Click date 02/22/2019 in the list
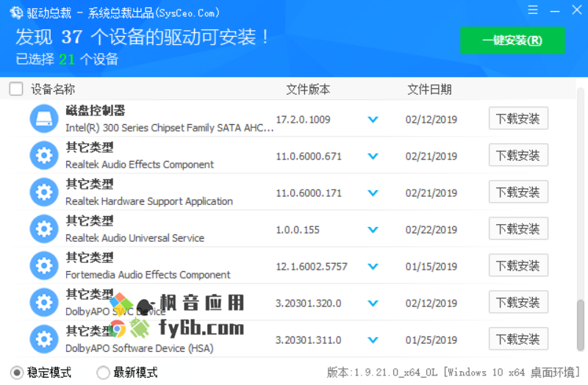Screen dimensions: 588x385 tap(431, 230)
